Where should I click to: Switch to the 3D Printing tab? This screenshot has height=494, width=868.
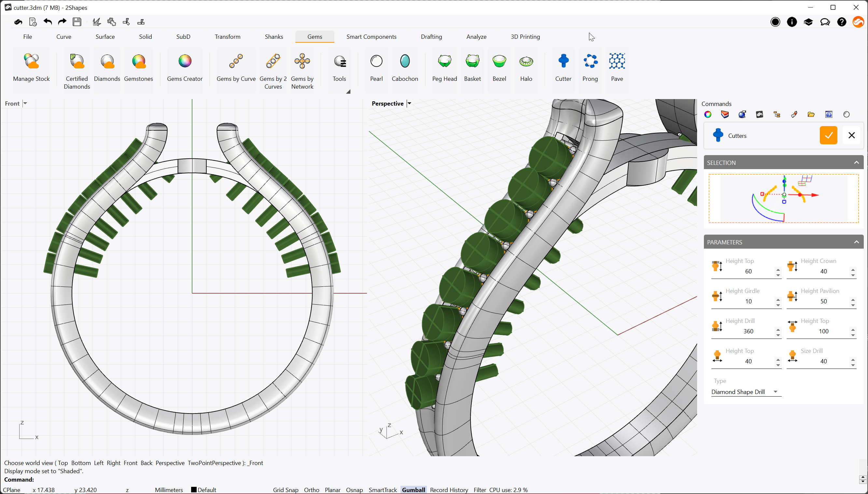tap(525, 36)
